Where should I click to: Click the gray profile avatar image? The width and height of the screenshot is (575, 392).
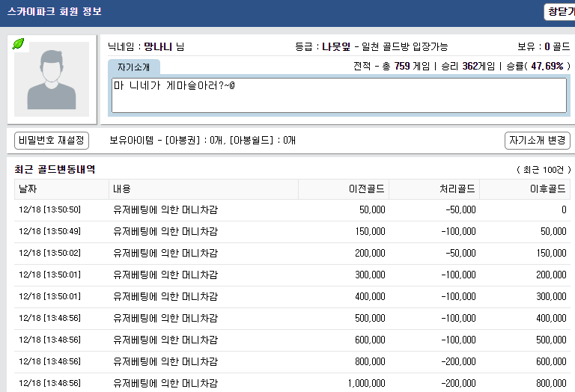point(52,79)
